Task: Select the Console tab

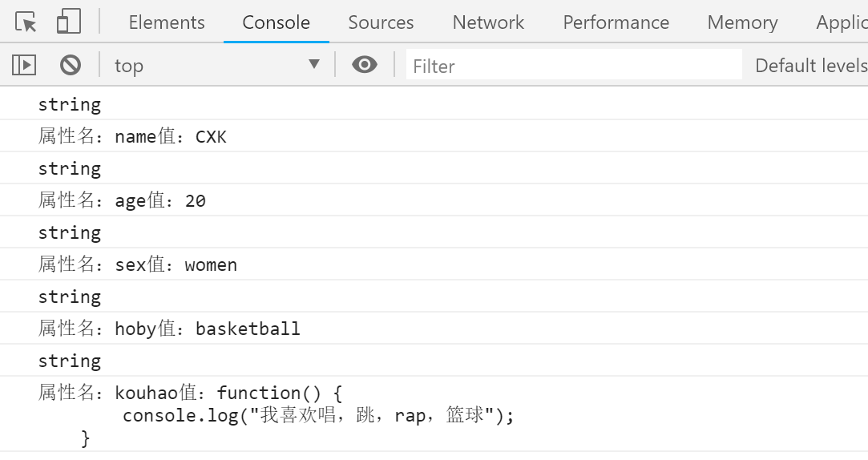Action: (x=276, y=22)
